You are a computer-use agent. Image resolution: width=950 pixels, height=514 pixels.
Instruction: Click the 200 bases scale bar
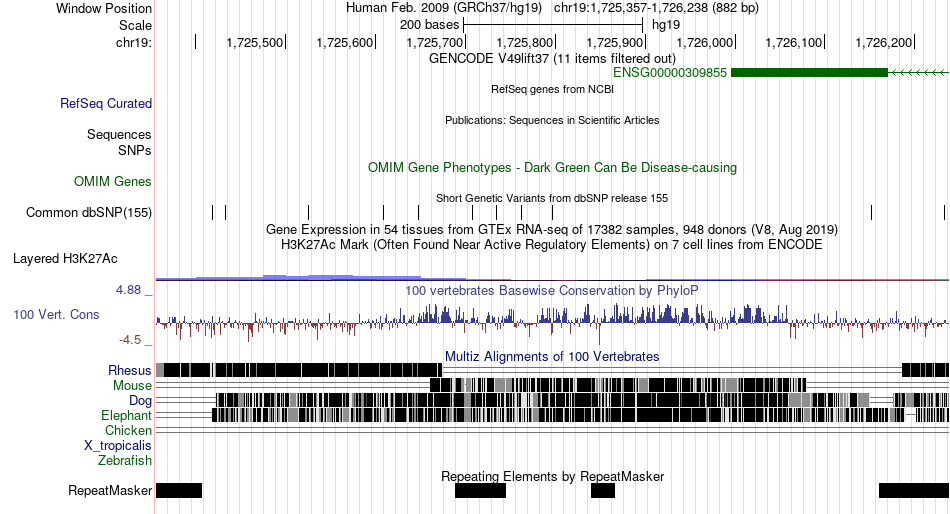(x=553, y=25)
